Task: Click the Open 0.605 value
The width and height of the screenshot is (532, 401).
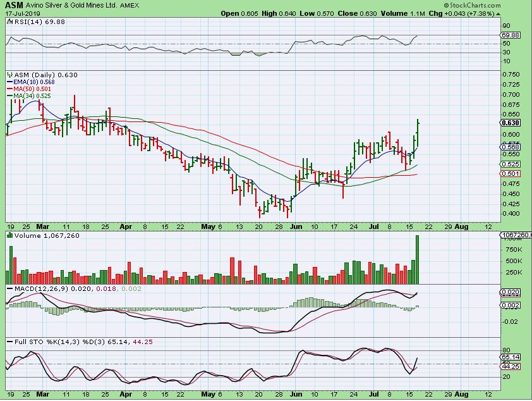Action: (x=239, y=13)
